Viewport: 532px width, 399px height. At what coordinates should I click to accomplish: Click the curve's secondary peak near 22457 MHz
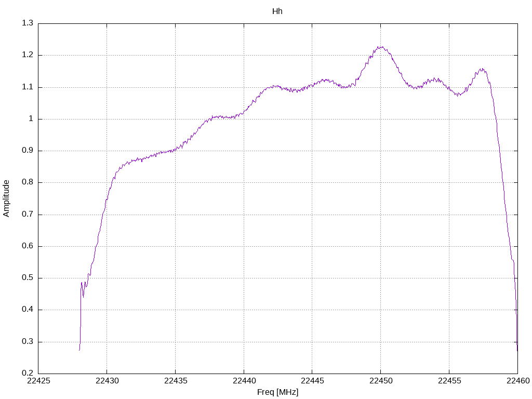click(x=482, y=69)
